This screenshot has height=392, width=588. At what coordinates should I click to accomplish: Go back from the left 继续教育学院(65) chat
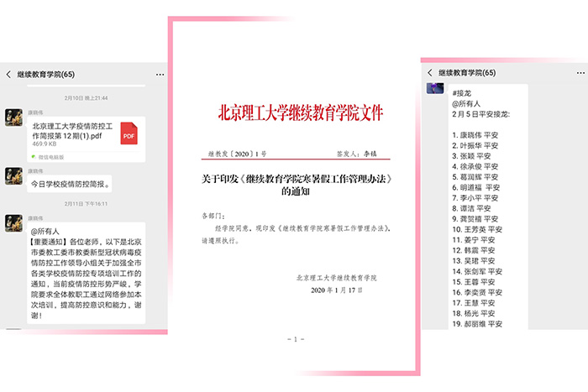tap(8, 74)
